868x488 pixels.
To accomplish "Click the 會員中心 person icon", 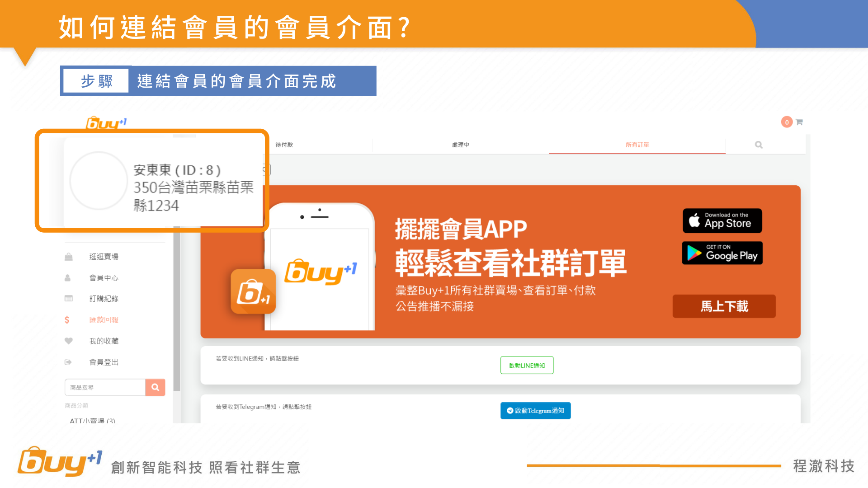I will (68, 278).
